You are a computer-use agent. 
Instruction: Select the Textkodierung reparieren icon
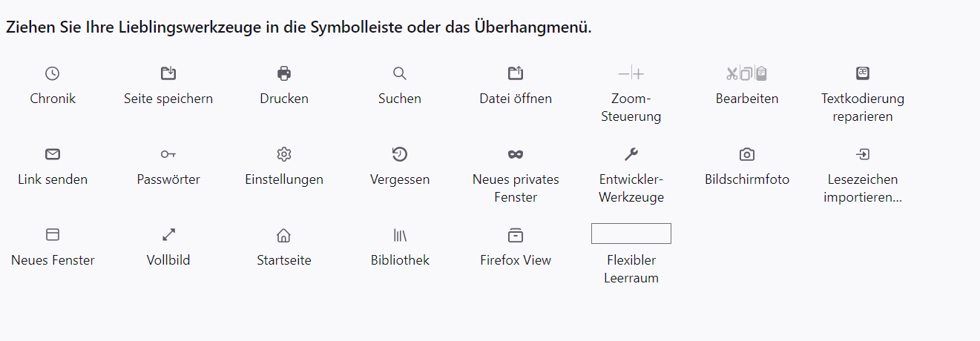pyautogui.click(x=863, y=73)
